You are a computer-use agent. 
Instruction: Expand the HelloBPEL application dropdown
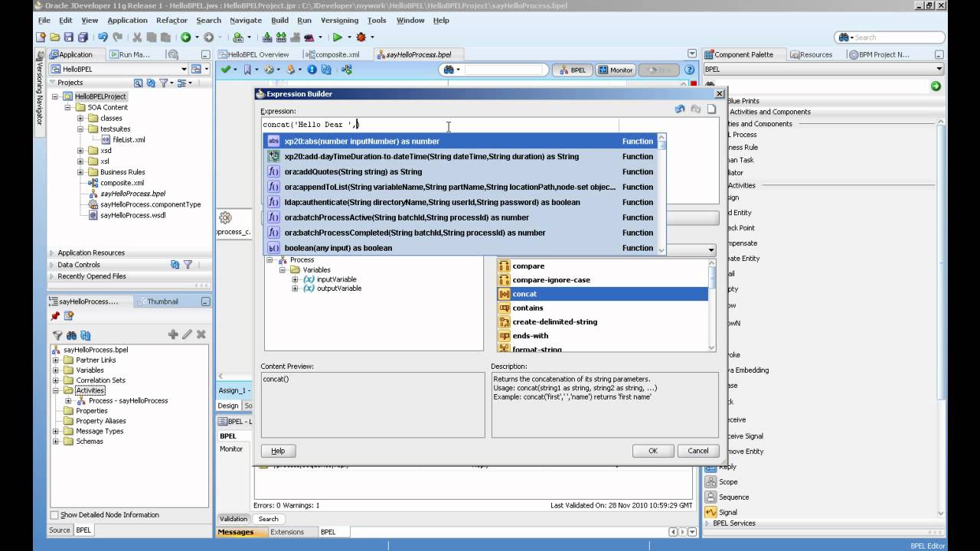point(184,69)
